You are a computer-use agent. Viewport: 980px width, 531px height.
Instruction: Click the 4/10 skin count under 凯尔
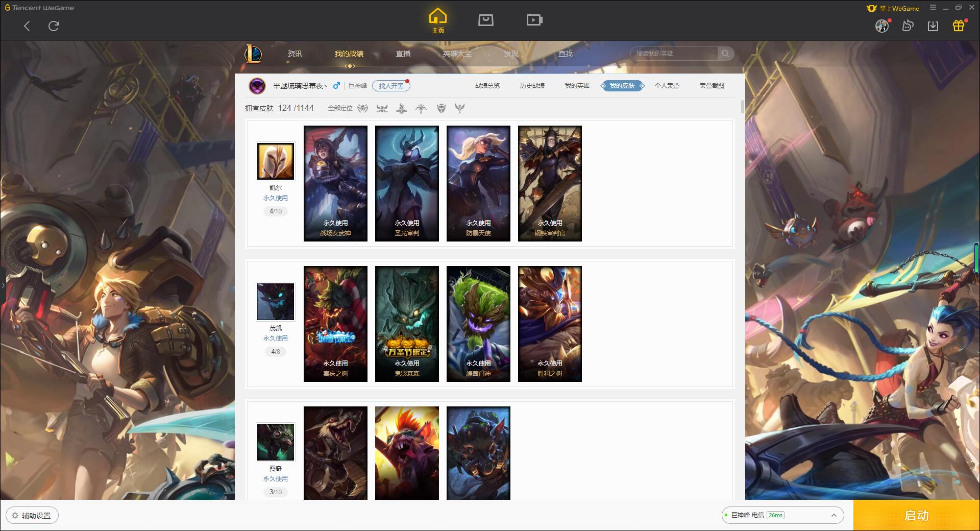(276, 211)
